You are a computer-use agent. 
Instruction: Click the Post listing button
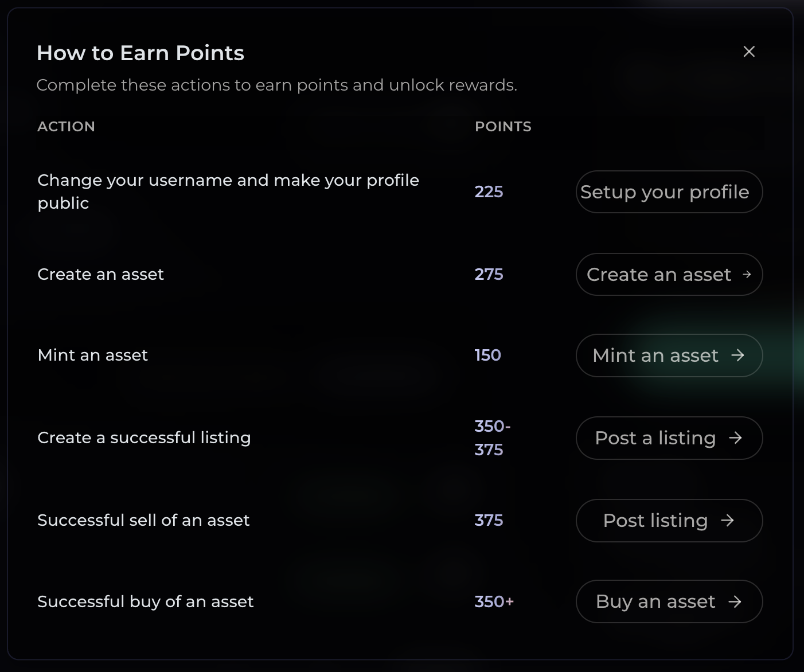tap(669, 521)
